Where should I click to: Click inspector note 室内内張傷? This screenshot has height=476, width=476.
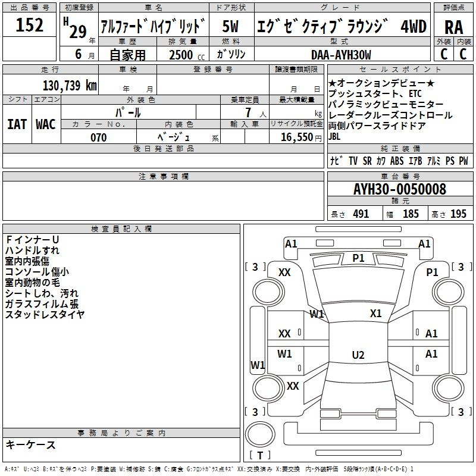point(27,261)
